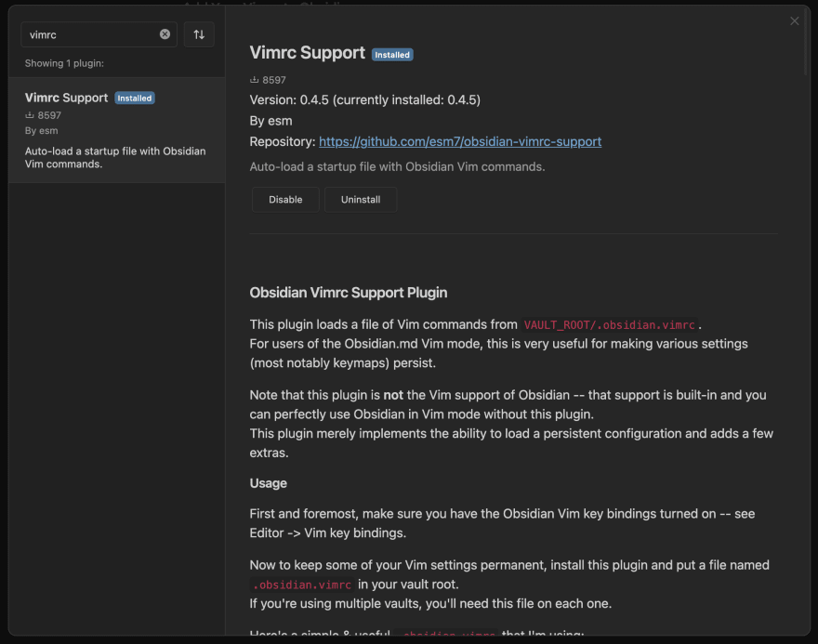Open the obsidian-vimrc-support GitHub repository link
Screen dimensions: 818x644
point(460,141)
